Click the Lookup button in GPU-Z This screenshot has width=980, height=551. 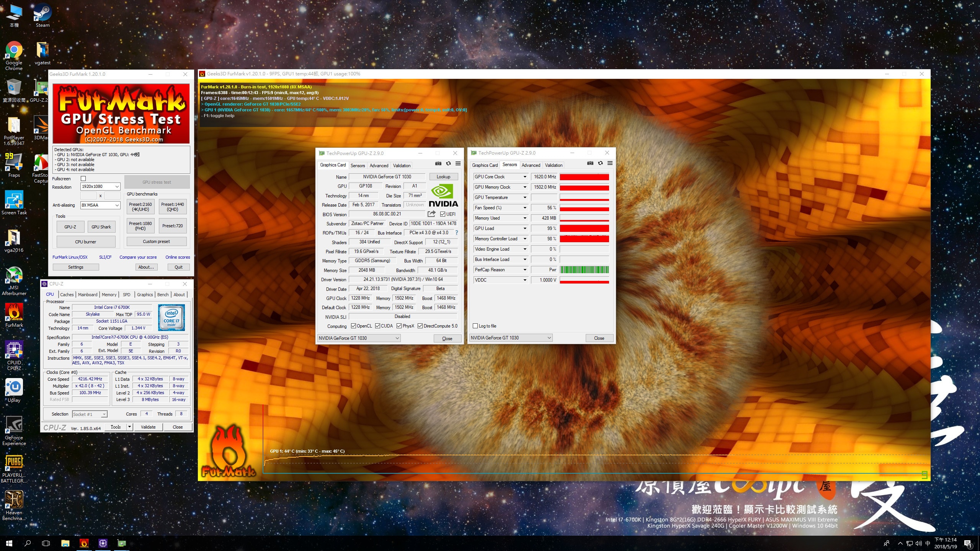(x=443, y=177)
